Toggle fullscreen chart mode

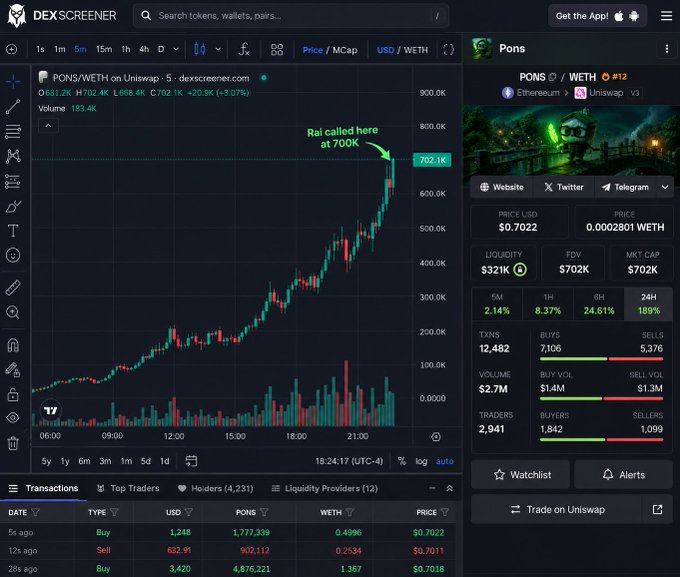point(449,49)
